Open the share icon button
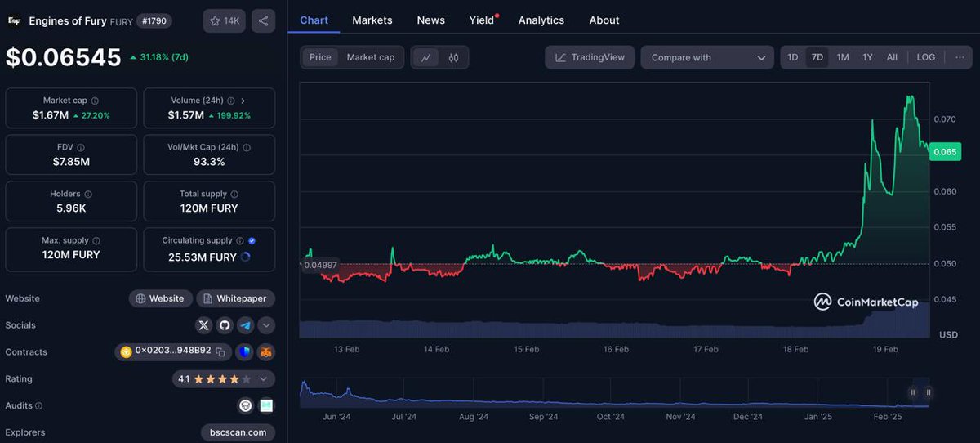 263,20
